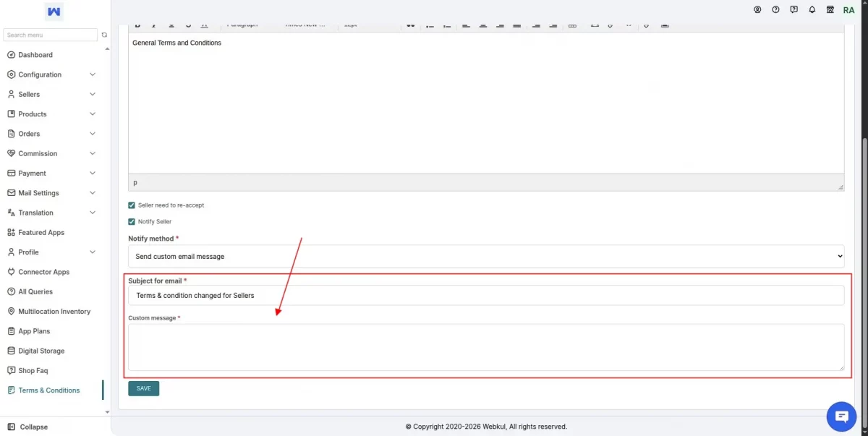The image size is (868, 436).
Task: Expand the Profile menu chevron
Action: coord(93,252)
